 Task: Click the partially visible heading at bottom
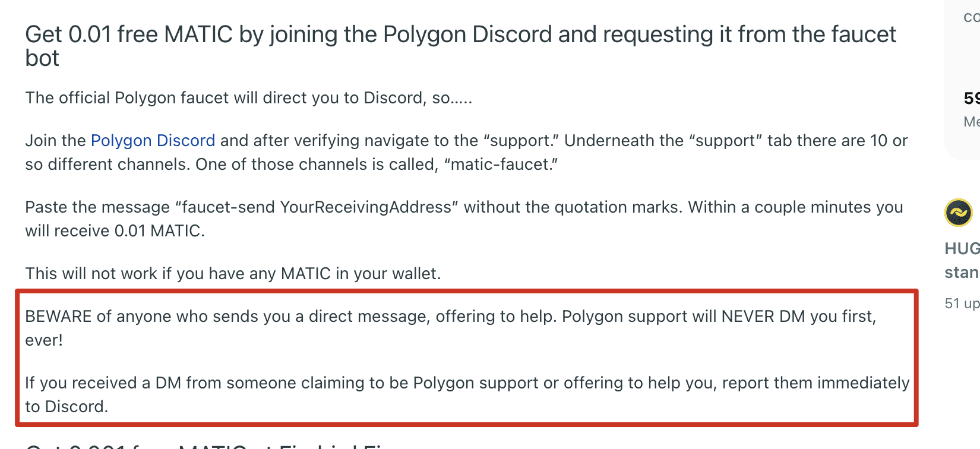208,445
